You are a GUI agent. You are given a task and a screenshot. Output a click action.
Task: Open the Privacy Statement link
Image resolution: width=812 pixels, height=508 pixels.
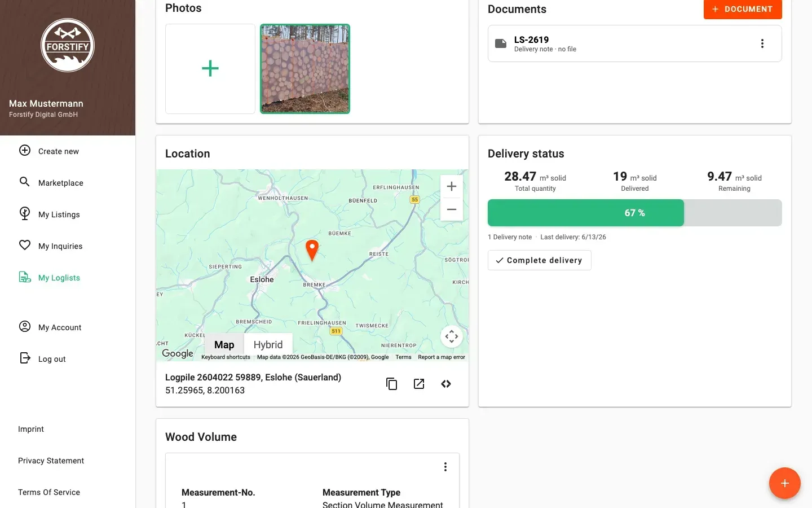(51, 461)
